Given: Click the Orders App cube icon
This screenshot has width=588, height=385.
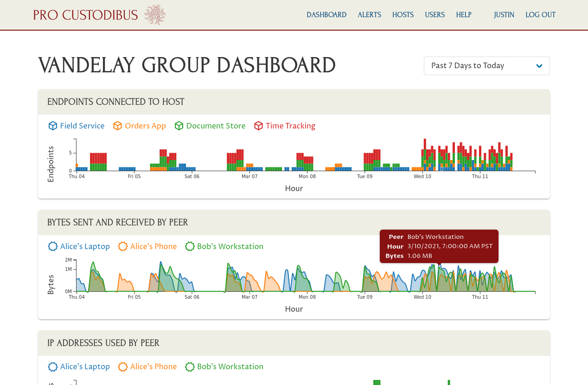Looking at the screenshot, I should tap(118, 126).
